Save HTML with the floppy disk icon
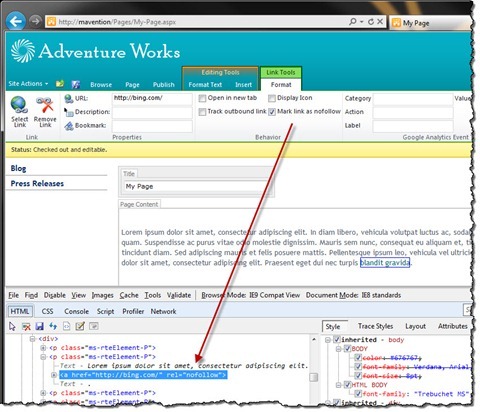This screenshot has height=412, width=480. (x=39, y=326)
